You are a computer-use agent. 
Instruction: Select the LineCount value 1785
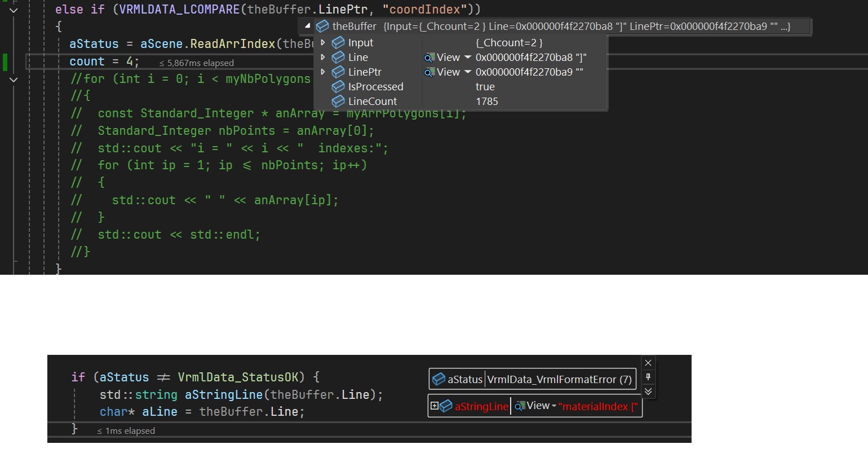click(x=487, y=102)
